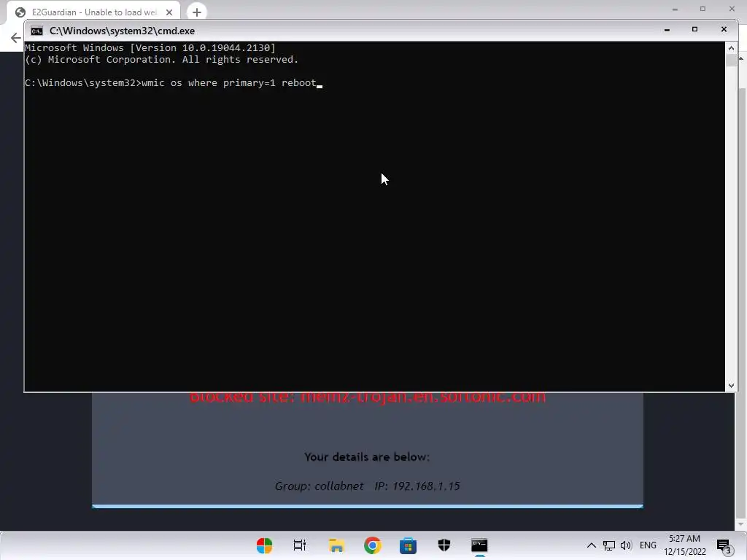
Task: Click the cmd.exe title bar system icon
Action: [36, 31]
